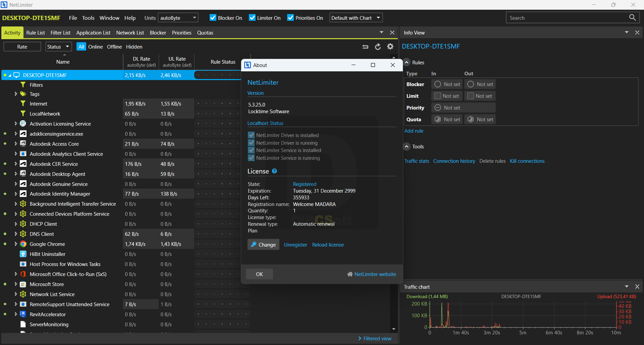The width and height of the screenshot is (644, 345).
Task: Open the Status filter dropdown
Action: click(x=59, y=47)
